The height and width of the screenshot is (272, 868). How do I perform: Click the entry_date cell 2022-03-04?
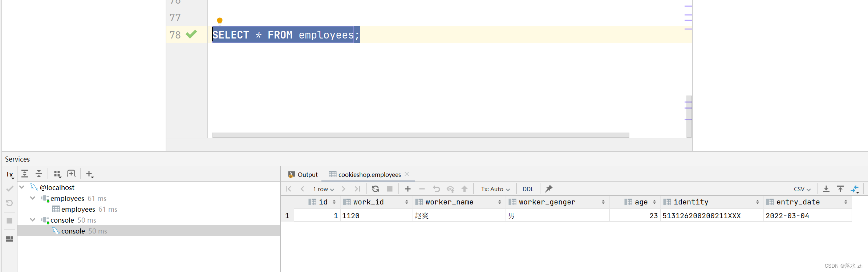click(808, 216)
